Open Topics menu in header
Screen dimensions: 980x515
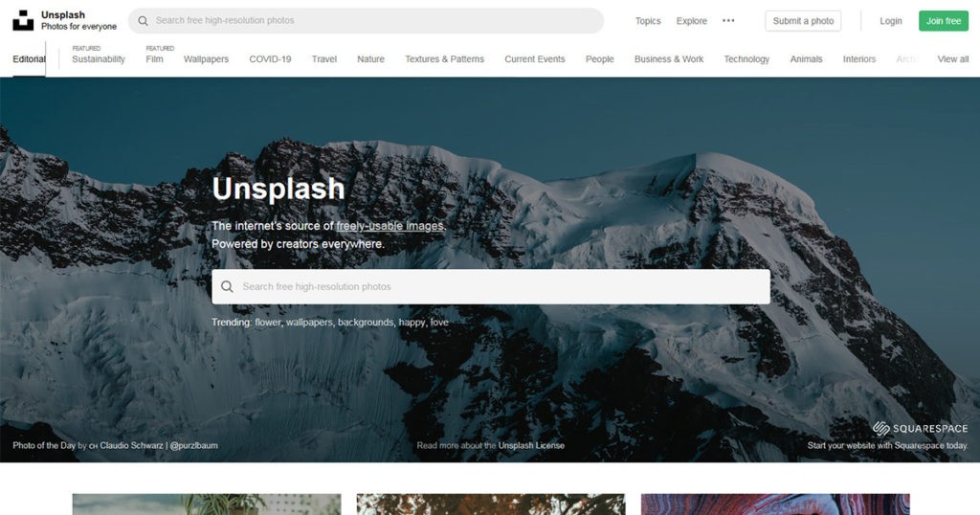point(648,21)
